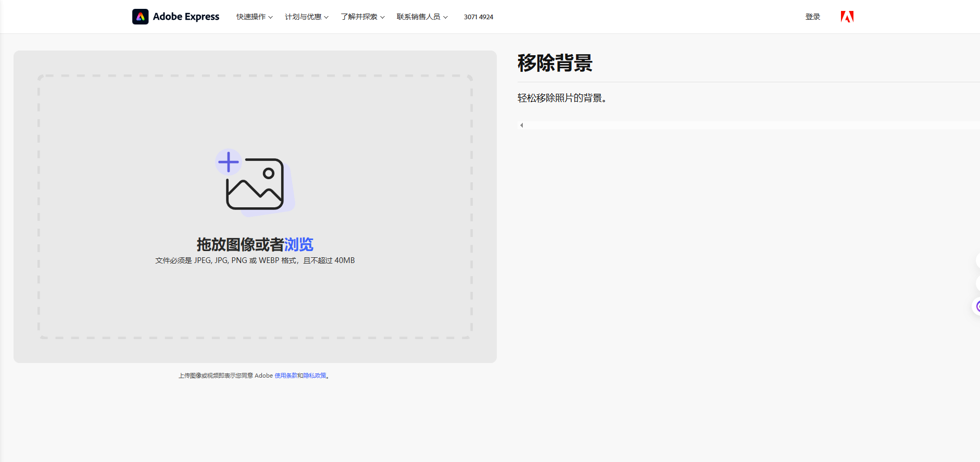
Task: Click the Adobe Express logo icon
Action: pyautogui.click(x=140, y=17)
